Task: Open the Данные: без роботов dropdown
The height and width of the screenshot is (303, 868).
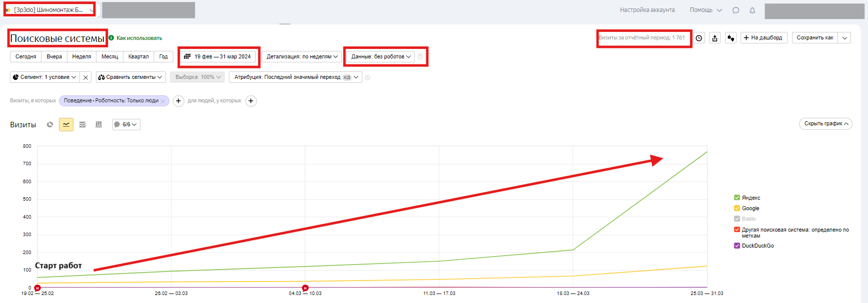Action: click(x=381, y=57)
